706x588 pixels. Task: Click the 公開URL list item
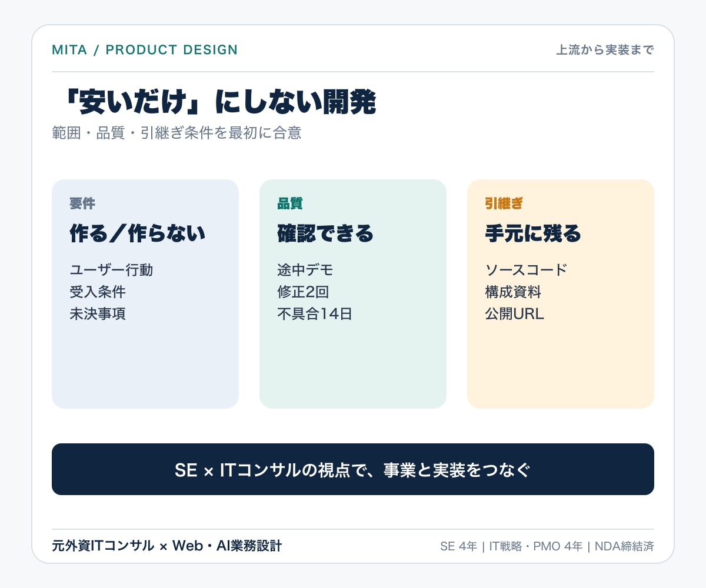515,313
